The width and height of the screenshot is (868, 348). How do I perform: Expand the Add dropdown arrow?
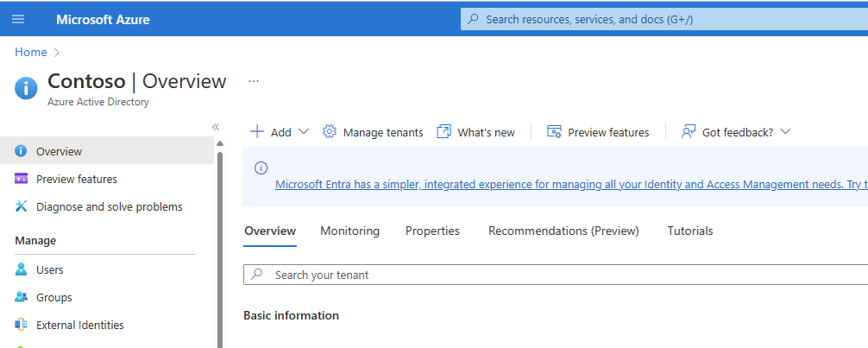pyautogui.click(x=304, y=132)
